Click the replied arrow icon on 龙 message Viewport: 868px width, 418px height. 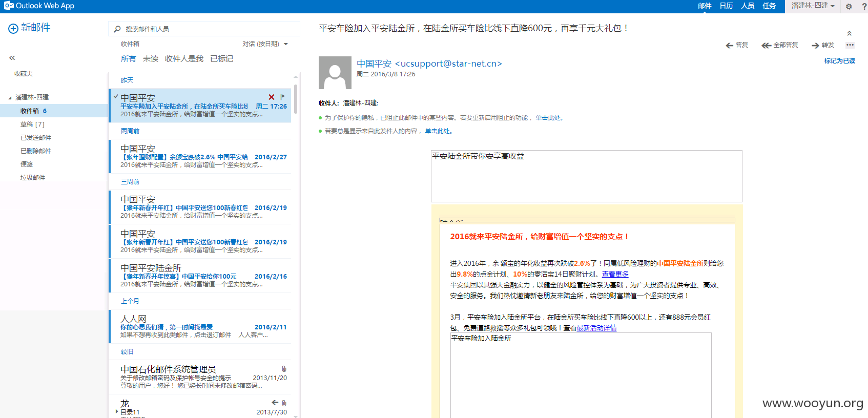click(275, 403)
